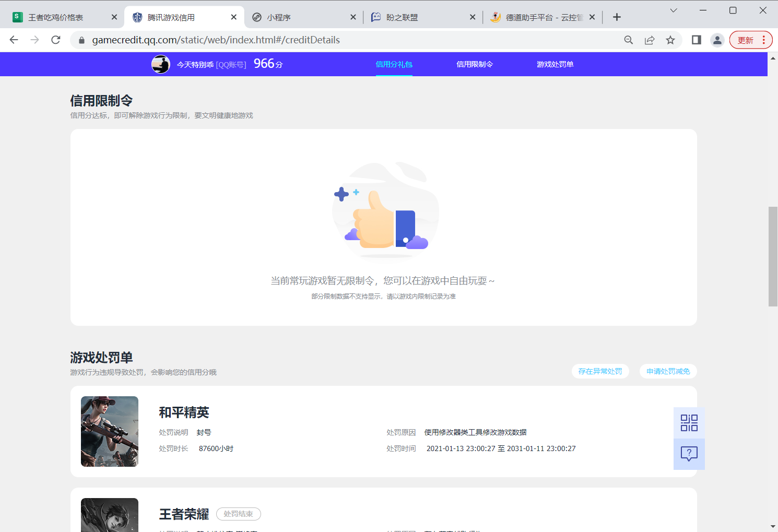The height and width of the screenshot is (532, 778).
Task: Click the 更新 update button
Action: (x=746, y=40)
